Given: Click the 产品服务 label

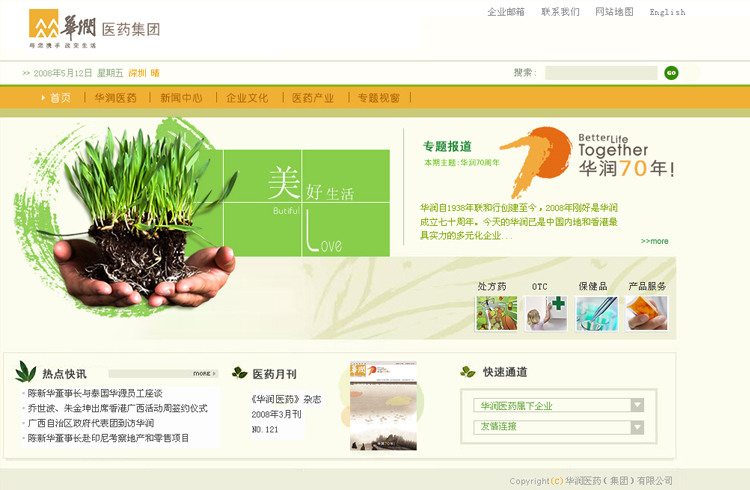Looking at the screenshot, I should pos(647,286).
